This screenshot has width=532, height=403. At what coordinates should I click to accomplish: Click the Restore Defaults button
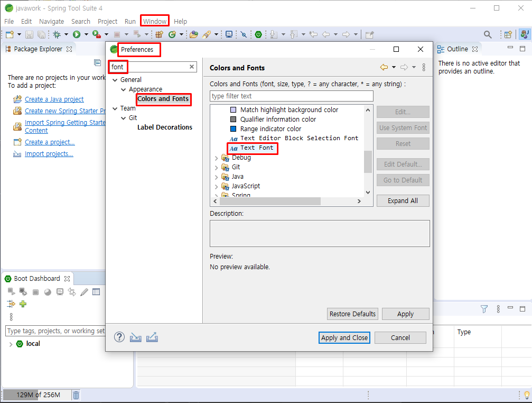coord(352,314)
